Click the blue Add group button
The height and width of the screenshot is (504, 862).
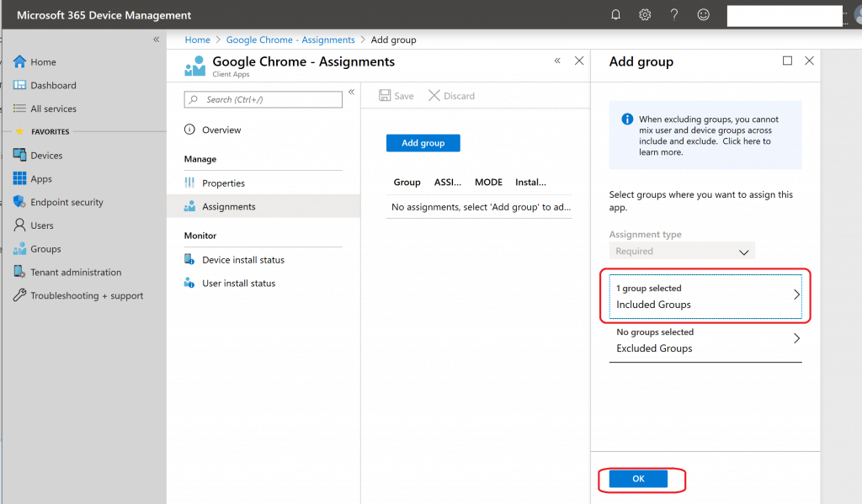(x=423, y=143)
